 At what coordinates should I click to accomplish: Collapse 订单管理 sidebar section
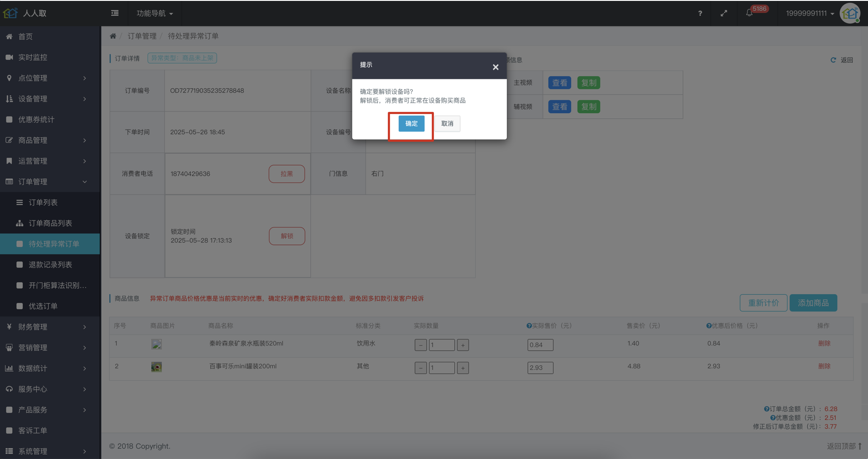pos(50,182)
